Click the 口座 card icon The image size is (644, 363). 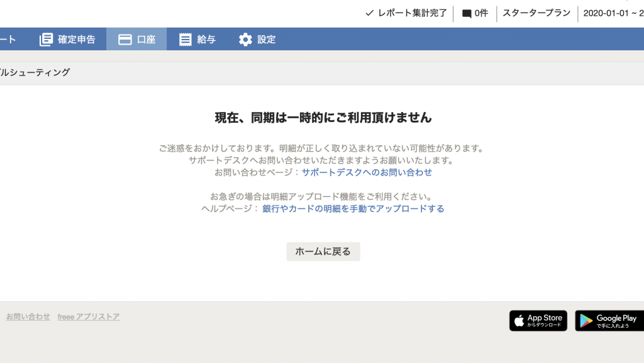pyautogui.click(x=125, y=40)
